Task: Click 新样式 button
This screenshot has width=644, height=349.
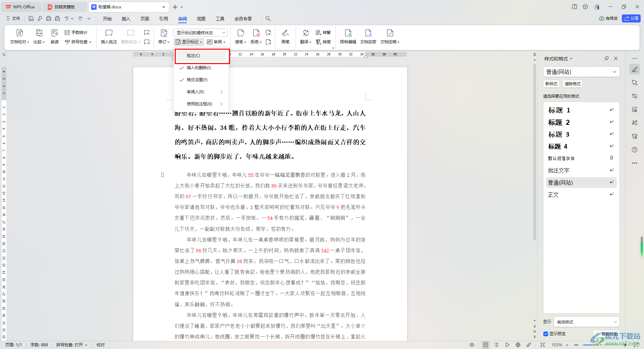Action: click(x=551, y=84)
